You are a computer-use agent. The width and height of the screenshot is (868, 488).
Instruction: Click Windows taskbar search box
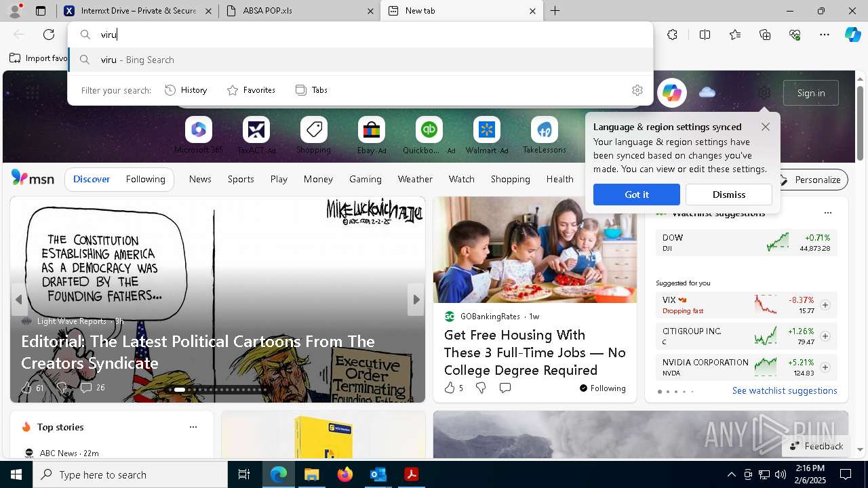[130, 474]
